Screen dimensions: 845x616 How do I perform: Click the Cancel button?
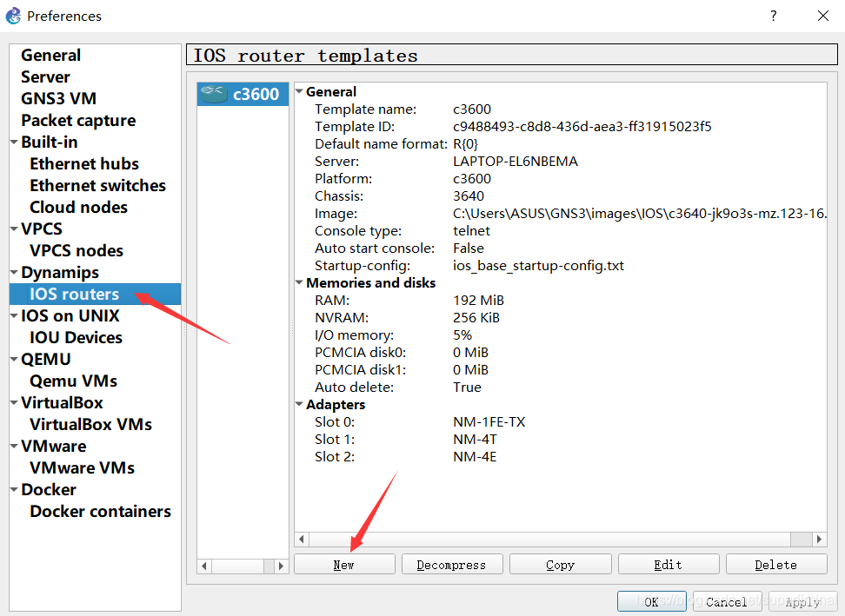[727, 601]
